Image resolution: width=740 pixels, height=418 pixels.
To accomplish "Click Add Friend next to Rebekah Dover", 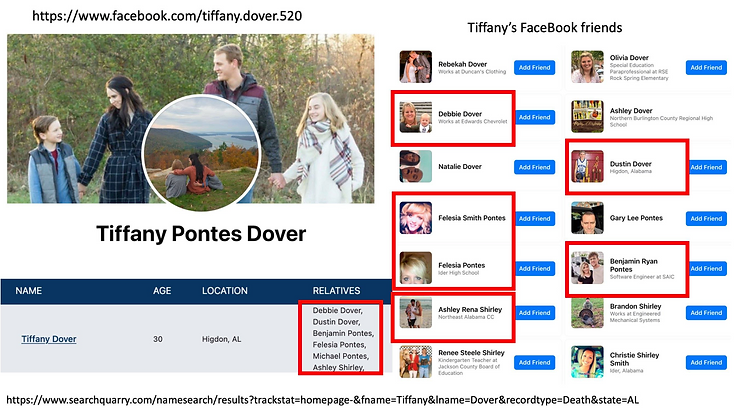I will pos(535,68).
